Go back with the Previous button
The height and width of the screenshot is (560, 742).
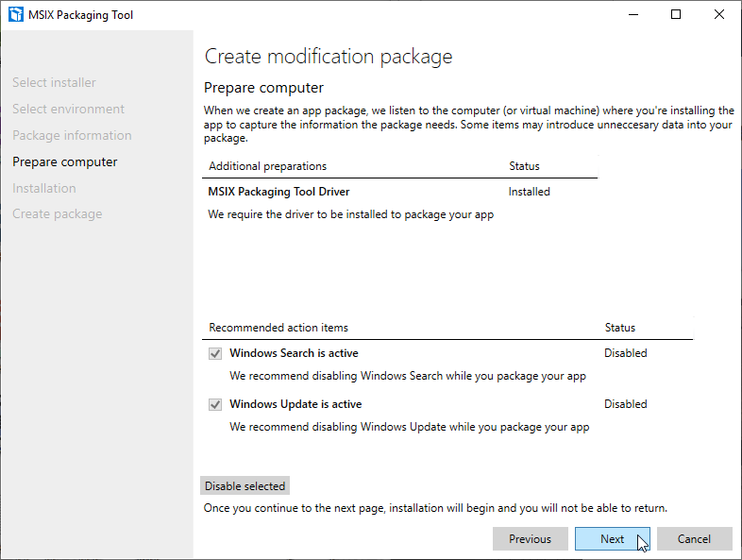(x=530, y=539)
